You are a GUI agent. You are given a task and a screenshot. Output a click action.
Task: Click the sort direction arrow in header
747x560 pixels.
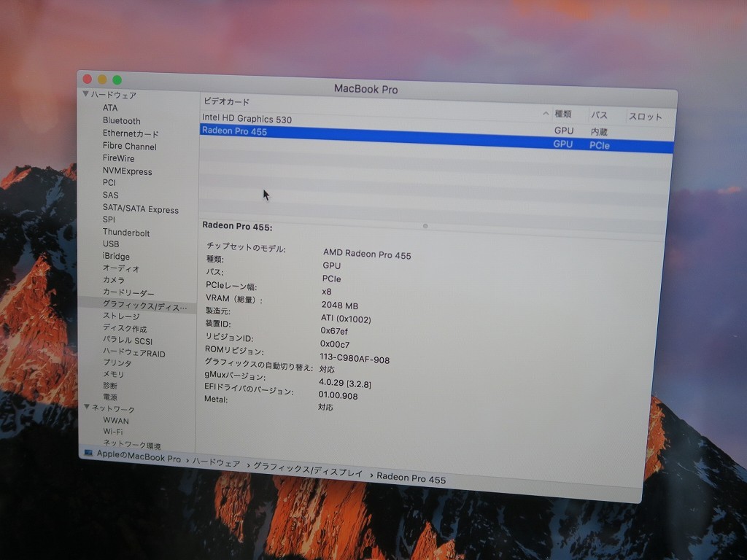coord(546,113)
